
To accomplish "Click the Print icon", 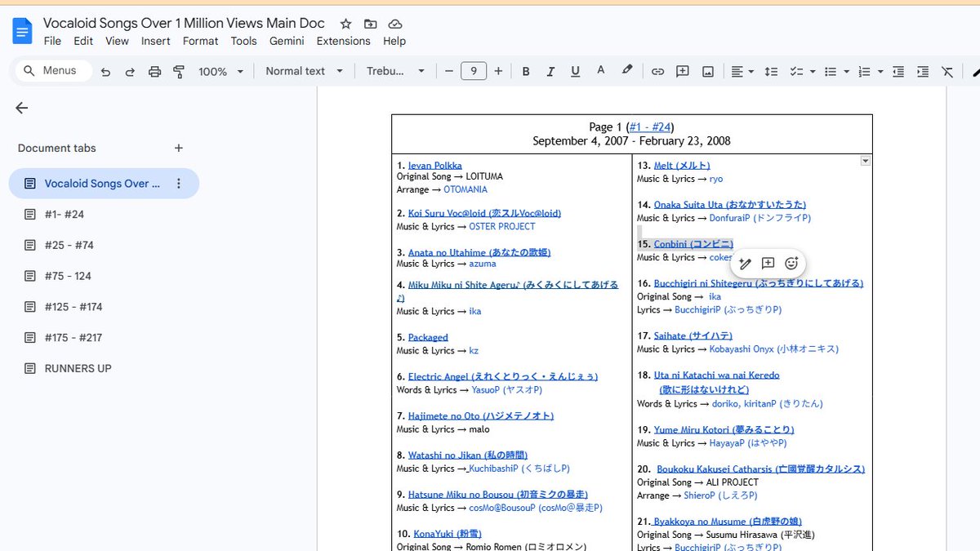I will [x=154, y=71].
